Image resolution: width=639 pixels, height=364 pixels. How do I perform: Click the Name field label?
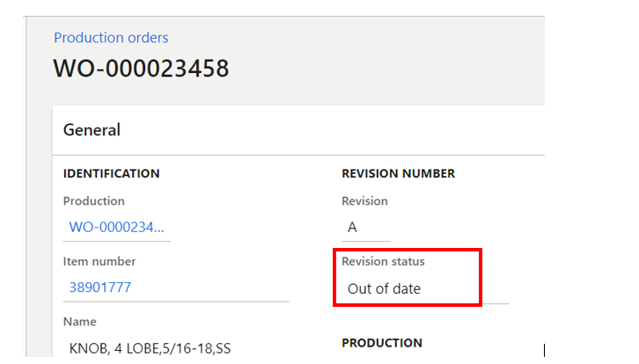click(79, 322)
